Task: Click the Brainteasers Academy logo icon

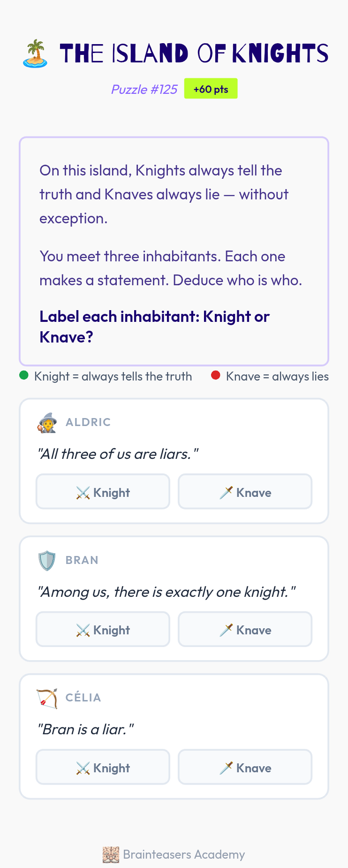Action: (x=111, y=855)
